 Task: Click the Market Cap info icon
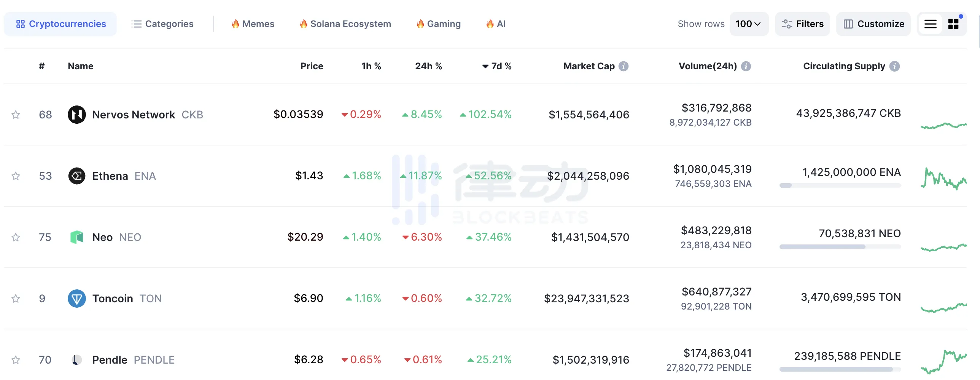pyautogui.click(x=624, y=66)
